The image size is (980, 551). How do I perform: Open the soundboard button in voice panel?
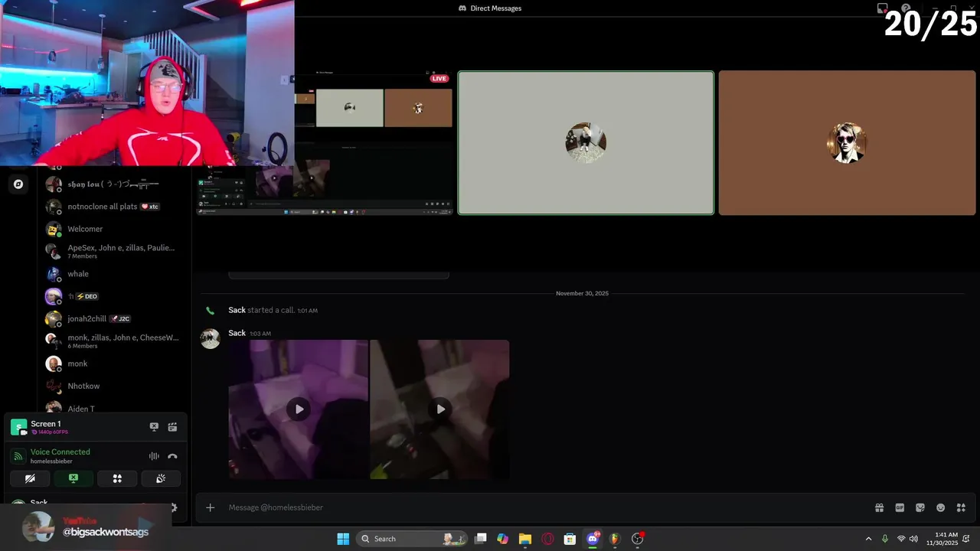(x=161, y=478)
